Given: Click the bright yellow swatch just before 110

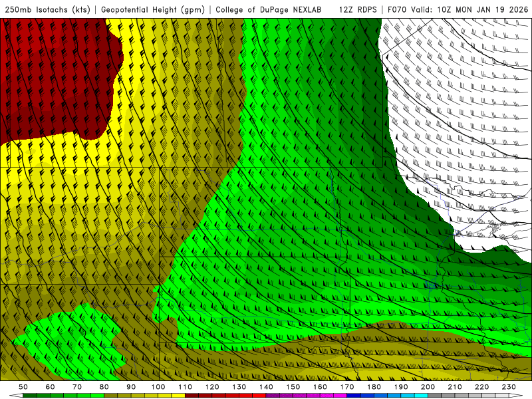Looking at the screenshot, I should (x=178, y=395).
